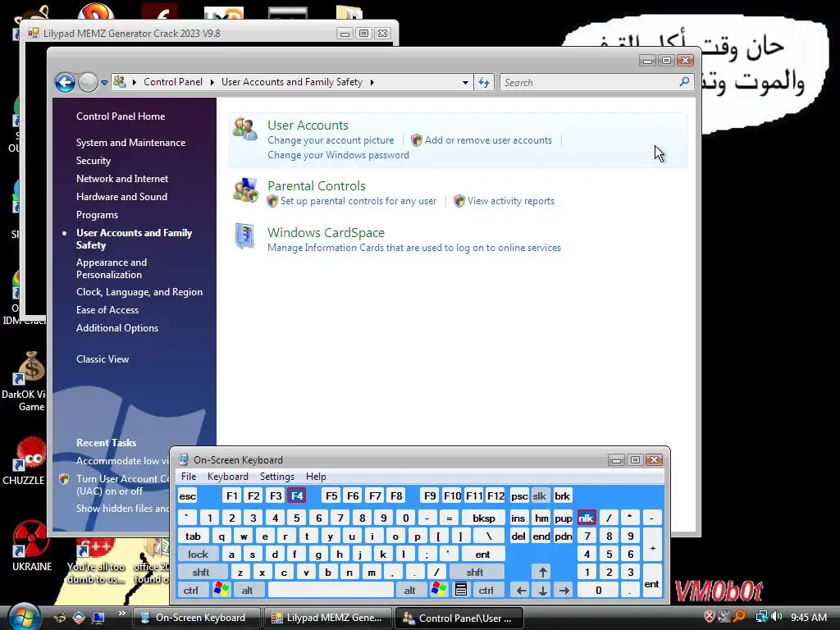Image resolution: width=840 pixels, height=630 pixels.
Task: Open Security category in sidebar
Action: pyautogui.click(x=94, y=161)
